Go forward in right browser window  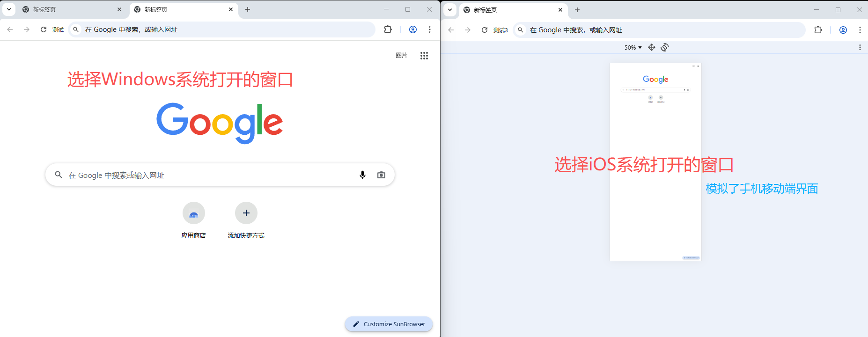[468, 30]
